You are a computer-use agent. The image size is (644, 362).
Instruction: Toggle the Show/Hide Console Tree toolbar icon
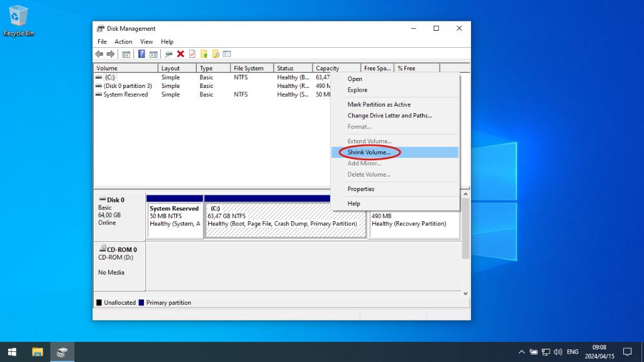click(126, 53)
